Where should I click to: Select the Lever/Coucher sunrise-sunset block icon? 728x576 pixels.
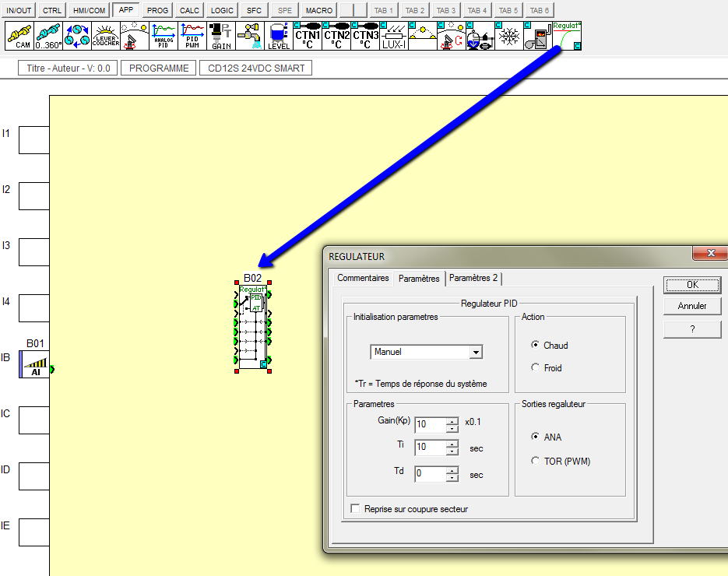coord(106,36)
